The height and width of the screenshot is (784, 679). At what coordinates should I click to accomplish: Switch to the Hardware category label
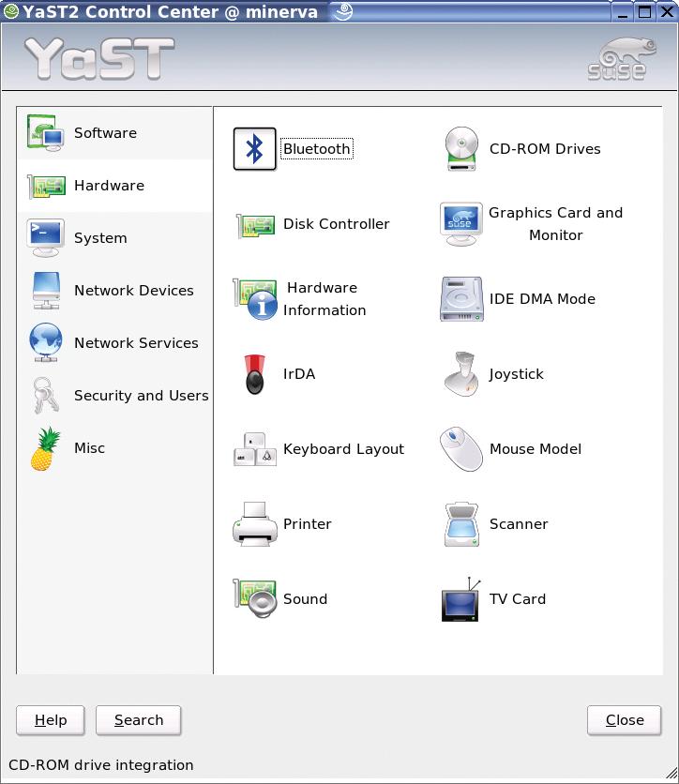point(109,186)
